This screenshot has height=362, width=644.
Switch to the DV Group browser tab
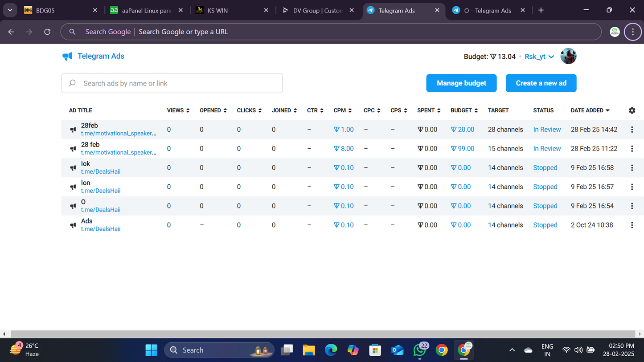[317, 10]
